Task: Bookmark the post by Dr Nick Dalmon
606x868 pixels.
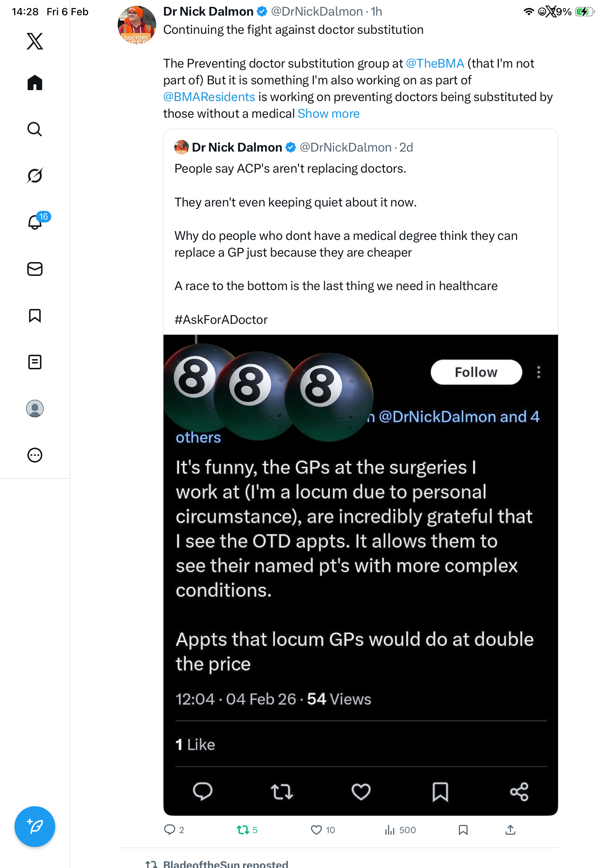Action: tap(463, 830)
